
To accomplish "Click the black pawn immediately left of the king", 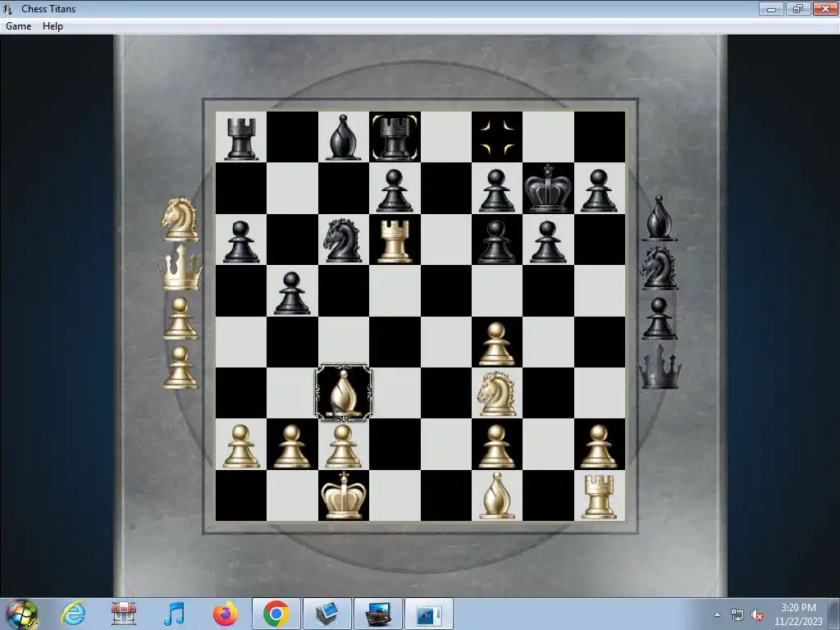I will click(x=496, y=190).
